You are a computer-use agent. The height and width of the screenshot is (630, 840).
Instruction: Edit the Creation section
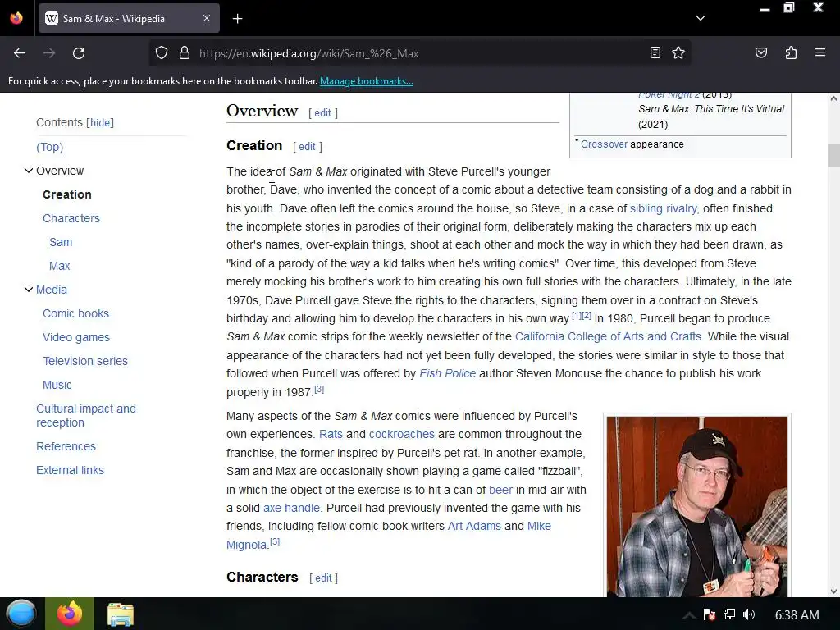coord(307,147)
